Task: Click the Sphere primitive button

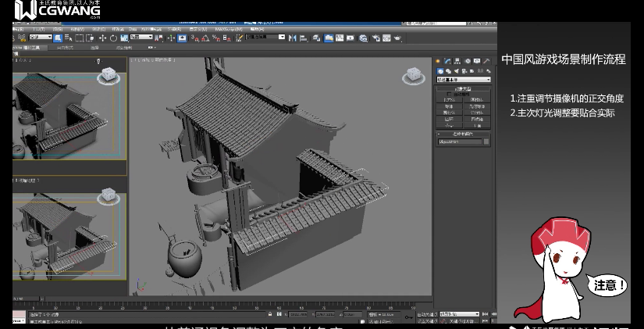Action: 450,106
